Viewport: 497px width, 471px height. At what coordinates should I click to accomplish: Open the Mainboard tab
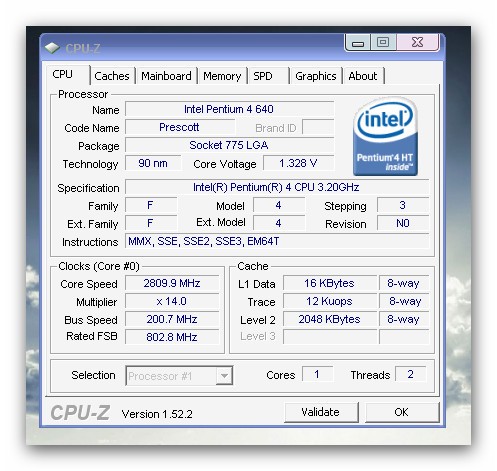click(x=166, y=76)
